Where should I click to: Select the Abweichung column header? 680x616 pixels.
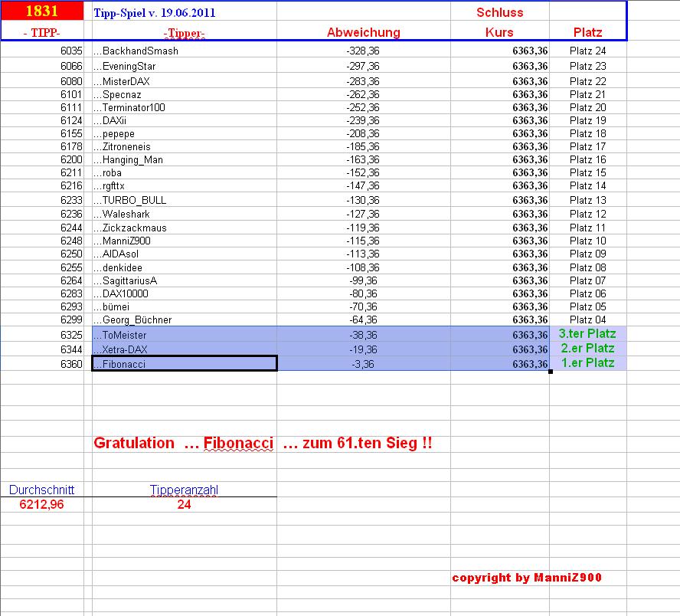coord(364,32)
